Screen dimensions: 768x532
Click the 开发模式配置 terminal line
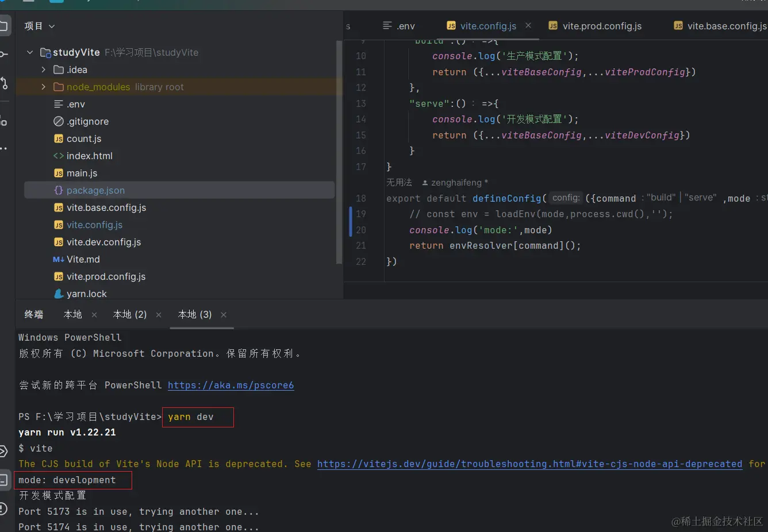point(52,495)
